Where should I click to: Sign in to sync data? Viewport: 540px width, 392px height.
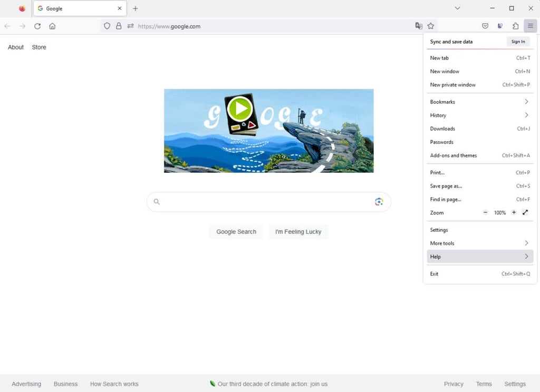point(518,42)
